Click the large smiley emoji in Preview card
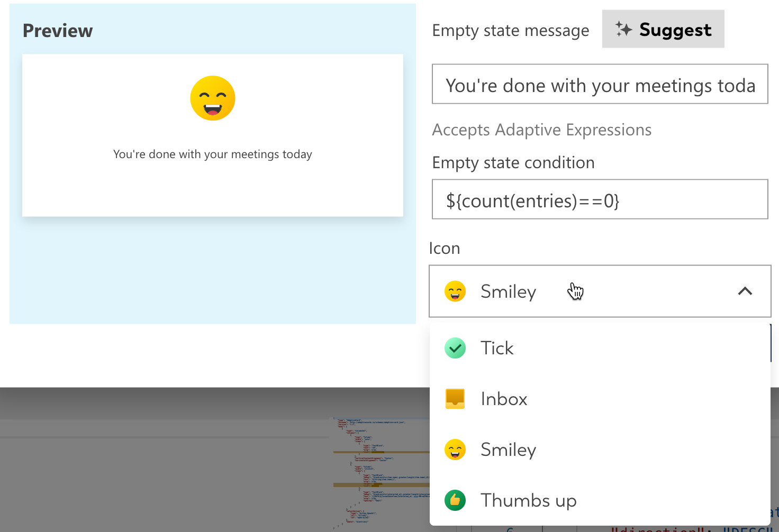This screenshot has height=532, width=779. (213, 98)
